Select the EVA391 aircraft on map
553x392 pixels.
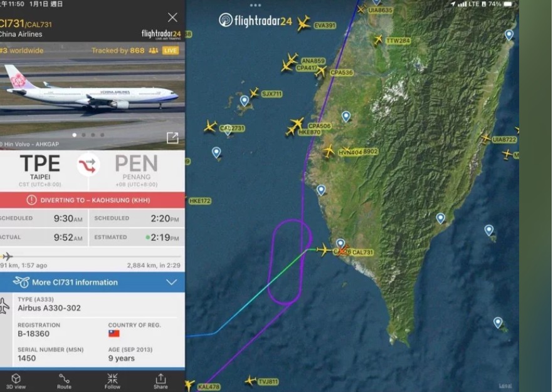click(x=303, y=23)
